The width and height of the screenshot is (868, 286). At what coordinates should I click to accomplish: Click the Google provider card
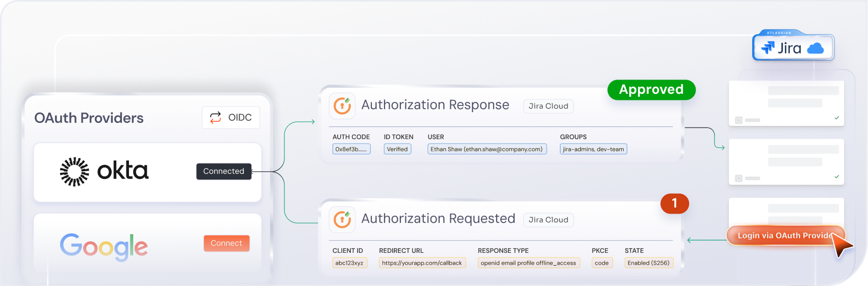point(147,243)
